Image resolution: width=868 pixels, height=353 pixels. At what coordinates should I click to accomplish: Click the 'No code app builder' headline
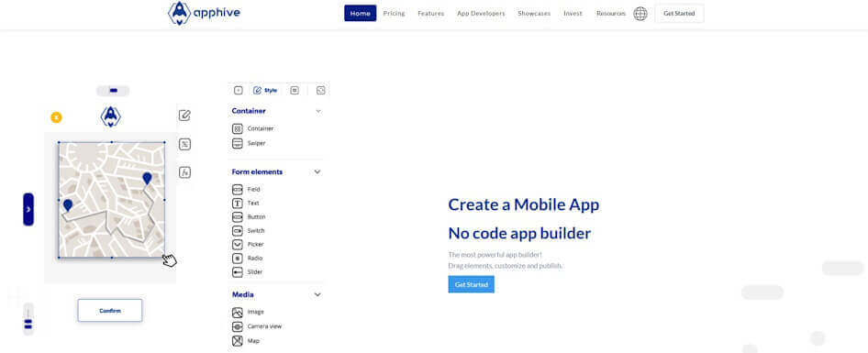(x=519, y=234)
